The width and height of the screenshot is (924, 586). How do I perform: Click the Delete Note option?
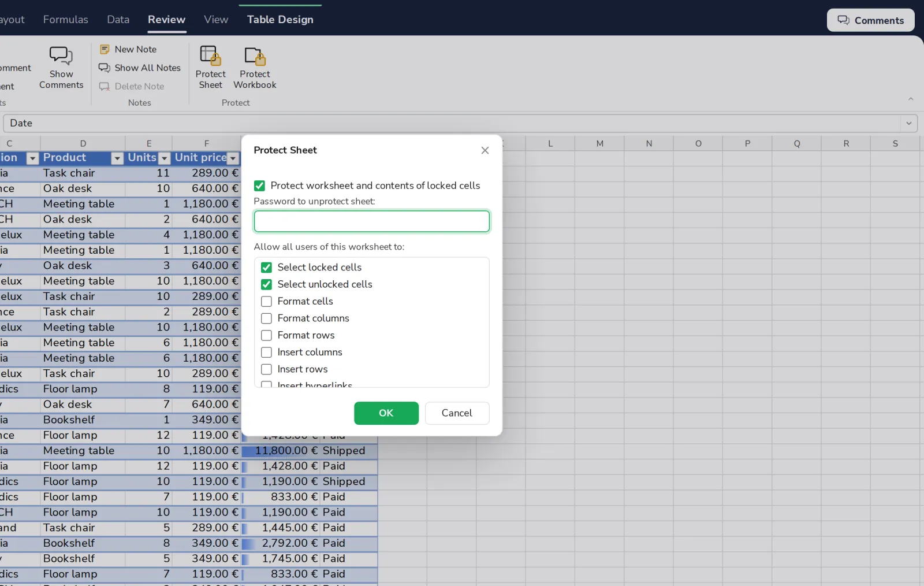(x=132, y=86)
